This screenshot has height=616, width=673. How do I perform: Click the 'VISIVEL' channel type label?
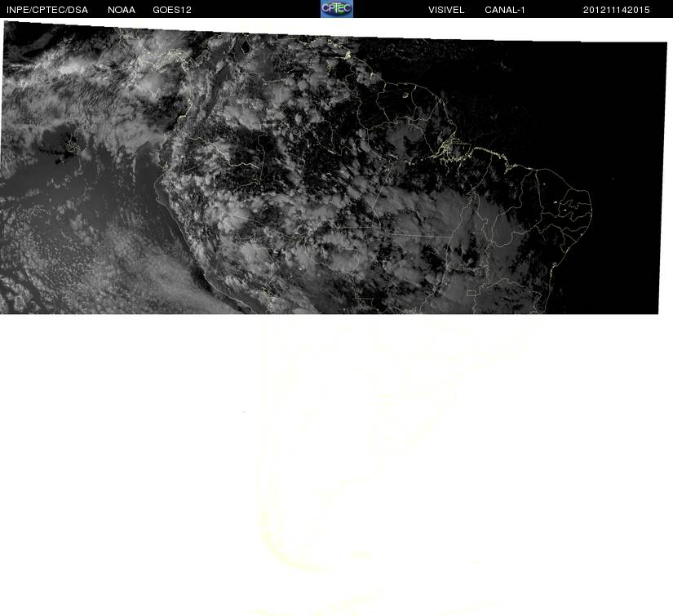click(446, 10)
